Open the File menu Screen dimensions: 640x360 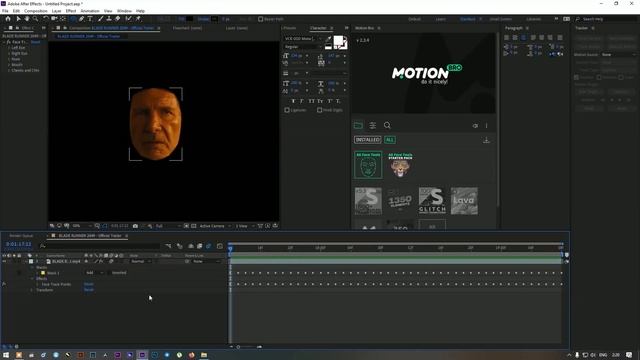tap(5, 11)
